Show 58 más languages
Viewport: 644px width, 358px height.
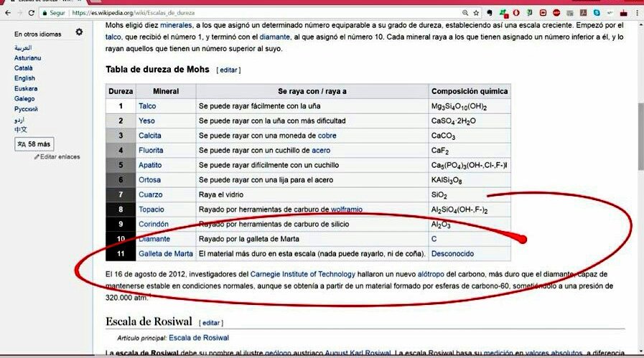click(34, 144)
